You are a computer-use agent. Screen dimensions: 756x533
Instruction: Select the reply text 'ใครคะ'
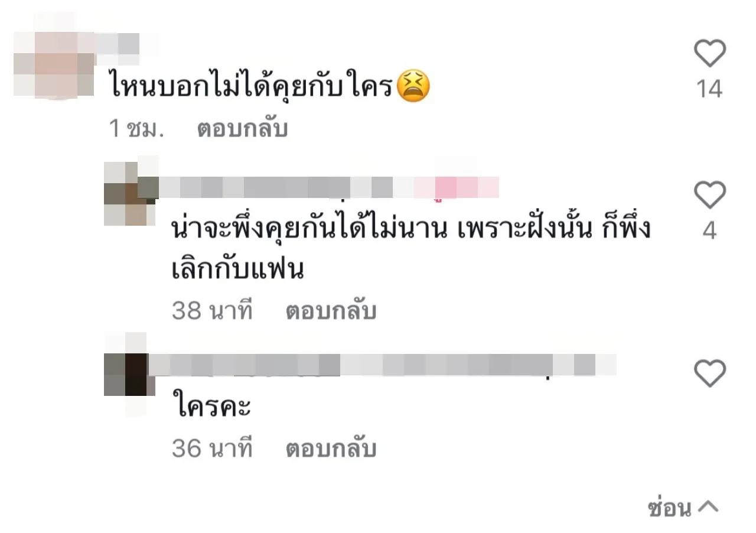(213, 407)
